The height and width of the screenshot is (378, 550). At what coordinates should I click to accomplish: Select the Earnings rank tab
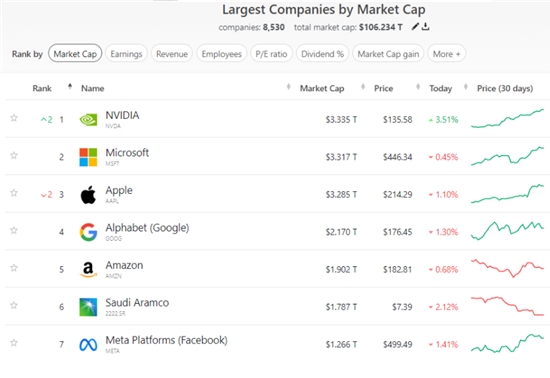(126, 54)
